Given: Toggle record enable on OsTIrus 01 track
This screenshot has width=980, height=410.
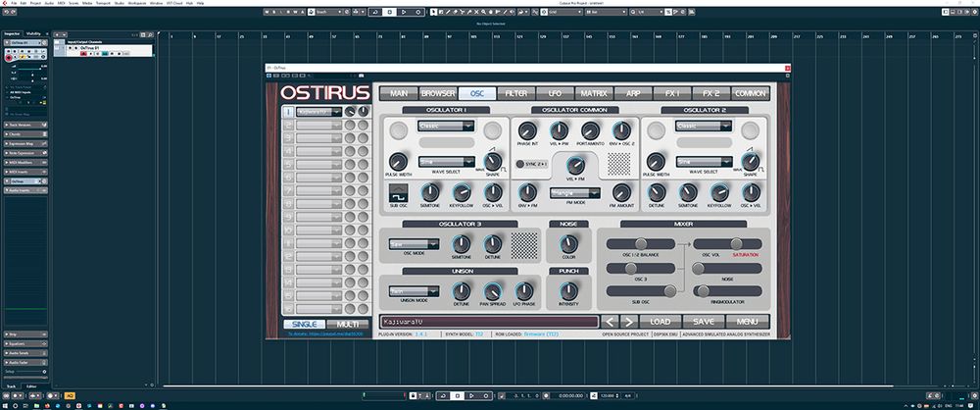Looking at the screenshot, I should 83,54.
